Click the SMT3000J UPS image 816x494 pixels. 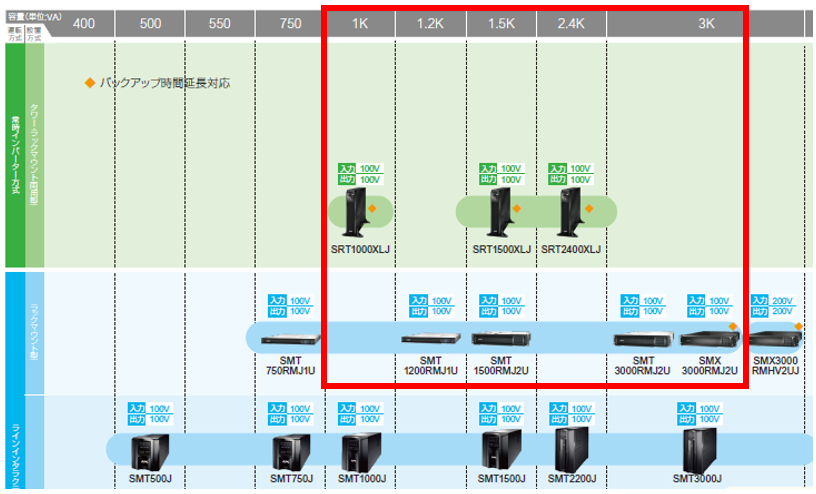coord(699,450)
